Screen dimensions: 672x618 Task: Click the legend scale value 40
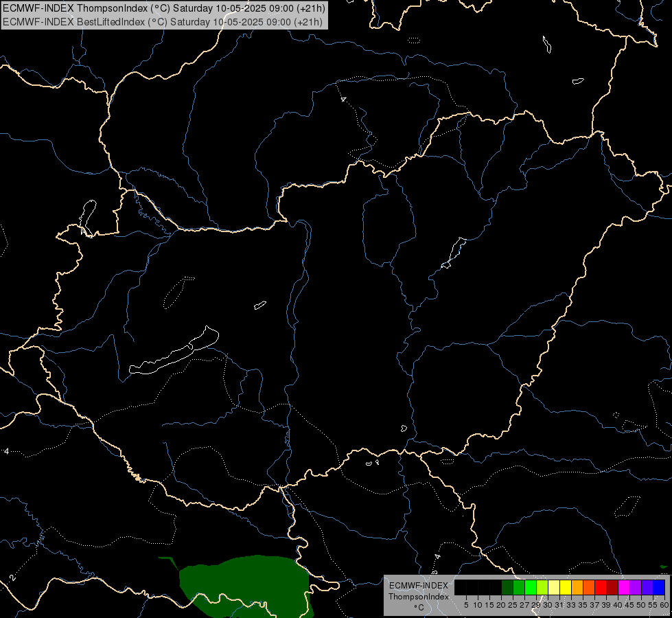click(618, 605)
